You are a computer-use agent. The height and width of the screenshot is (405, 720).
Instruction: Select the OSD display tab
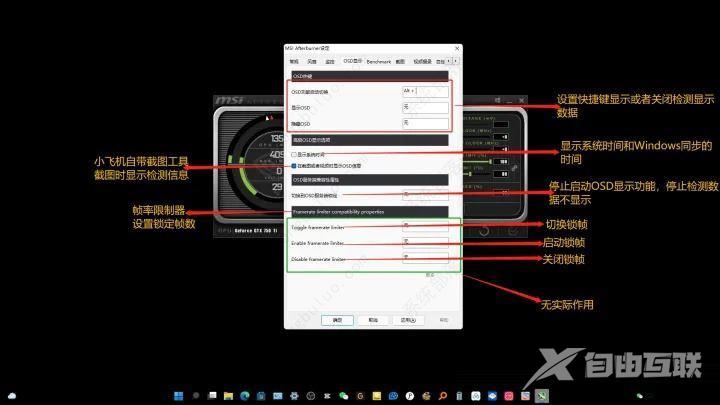(x=353, y=61)
